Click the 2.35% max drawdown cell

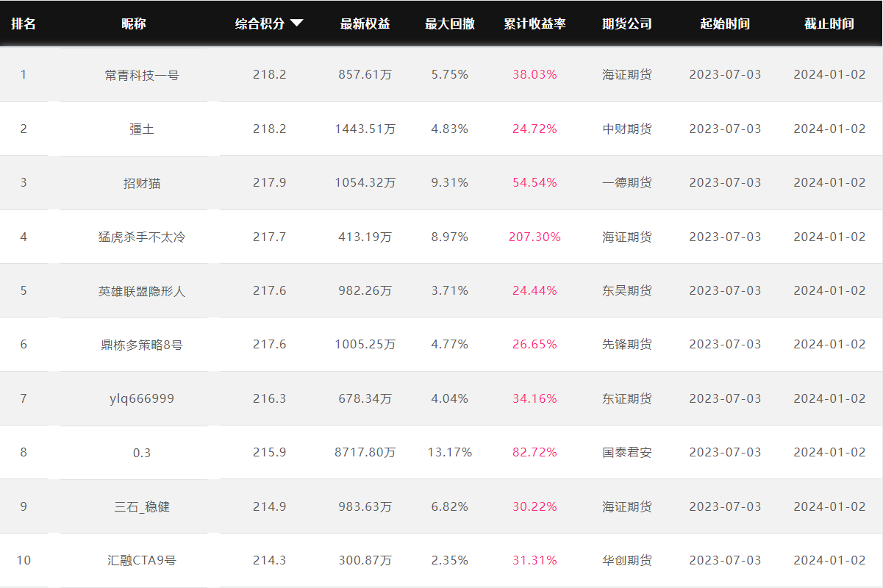[450, 561]
